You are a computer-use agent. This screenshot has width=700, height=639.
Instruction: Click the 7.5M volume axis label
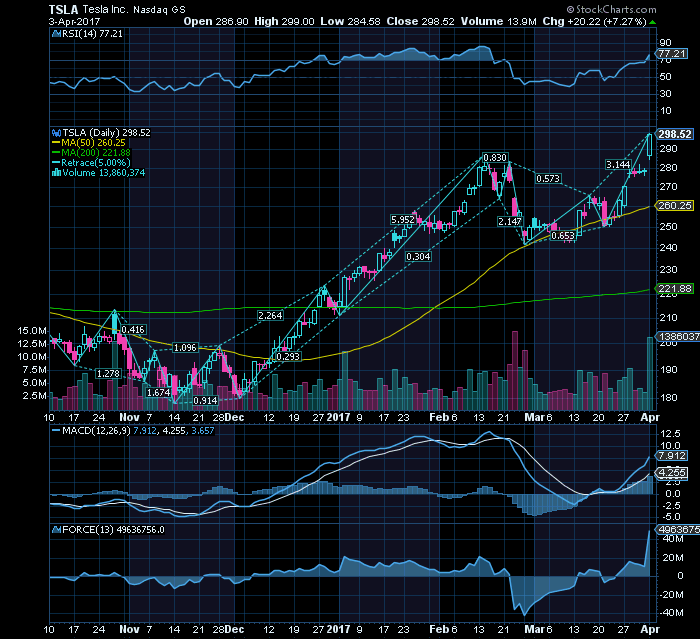tap(34, 370)
